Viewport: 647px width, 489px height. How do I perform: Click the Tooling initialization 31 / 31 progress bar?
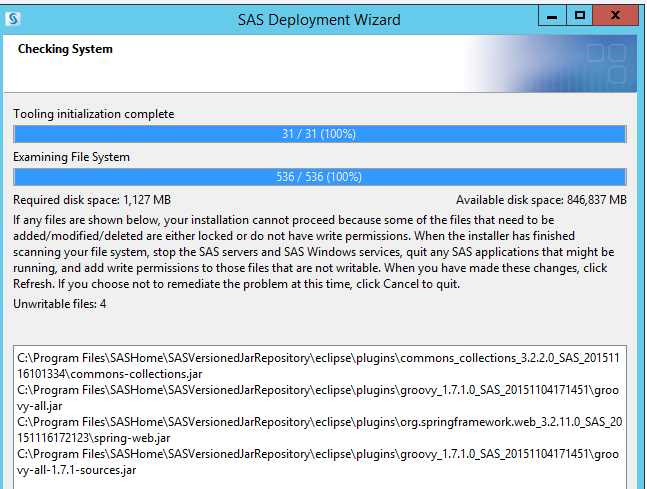(x=319, y=134)
